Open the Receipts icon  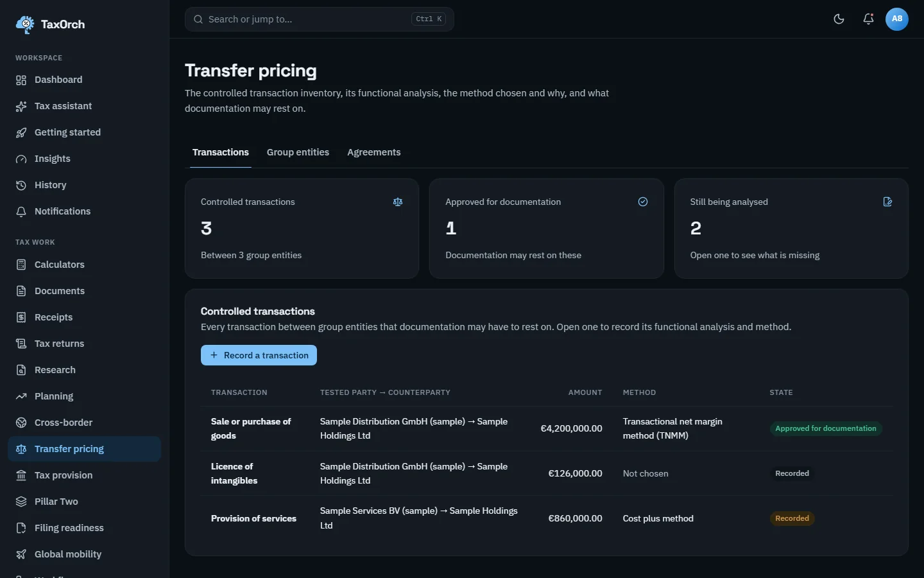21,317
